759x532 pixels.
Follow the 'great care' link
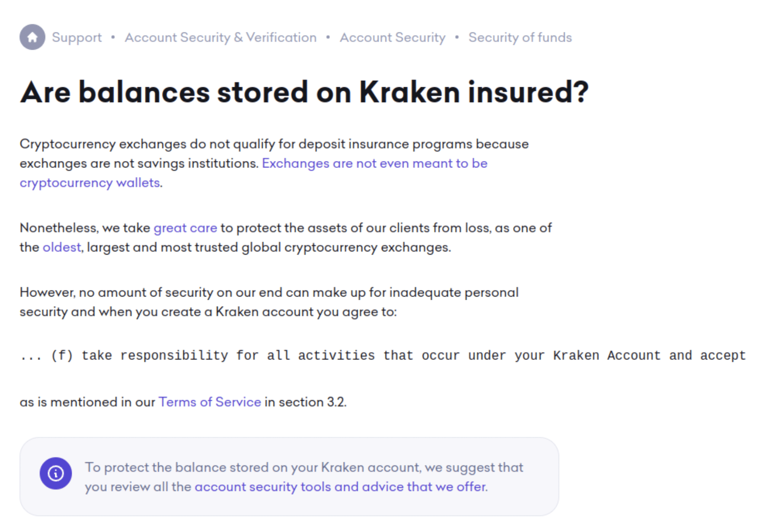click(185, 228)
